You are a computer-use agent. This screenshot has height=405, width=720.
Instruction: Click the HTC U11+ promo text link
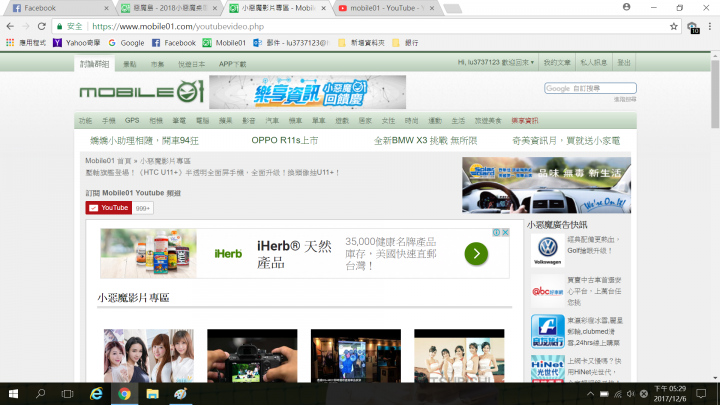click(x=213, y=173)
